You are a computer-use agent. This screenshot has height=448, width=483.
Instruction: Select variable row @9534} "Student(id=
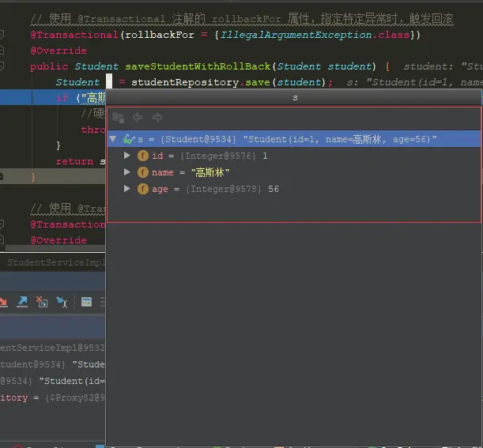(52, 381)
